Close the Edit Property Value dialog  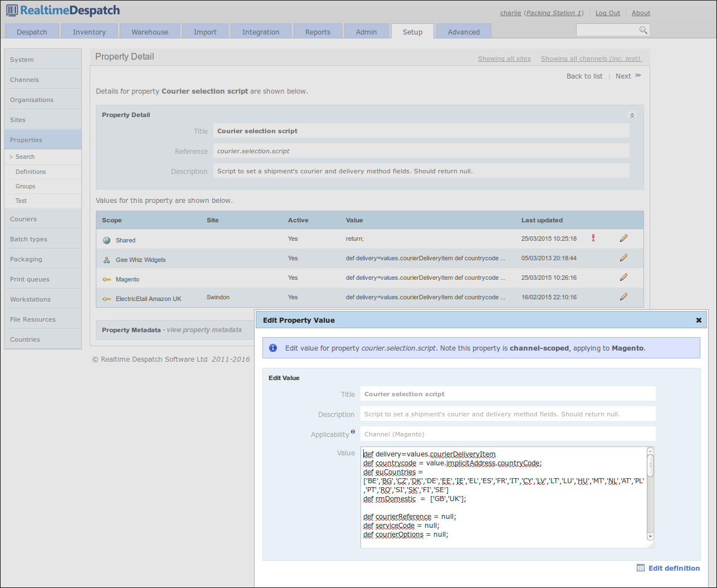click(x=699, y=320)
